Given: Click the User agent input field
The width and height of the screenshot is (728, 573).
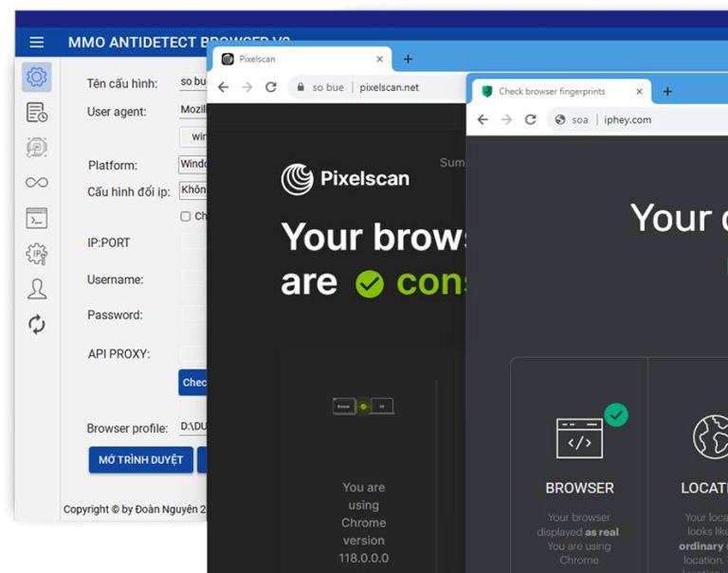Looking at the screenshot, I should [x=193, y=110].
